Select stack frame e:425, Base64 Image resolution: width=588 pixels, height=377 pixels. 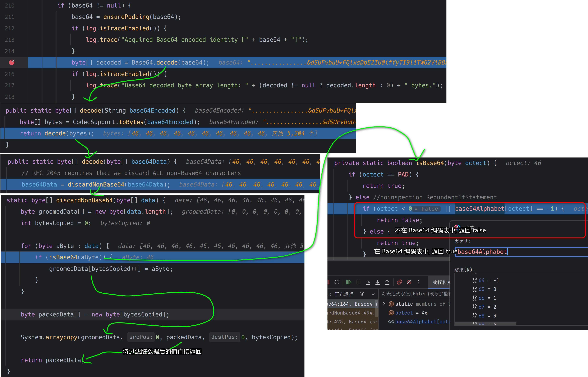click(x=353, y=321)
